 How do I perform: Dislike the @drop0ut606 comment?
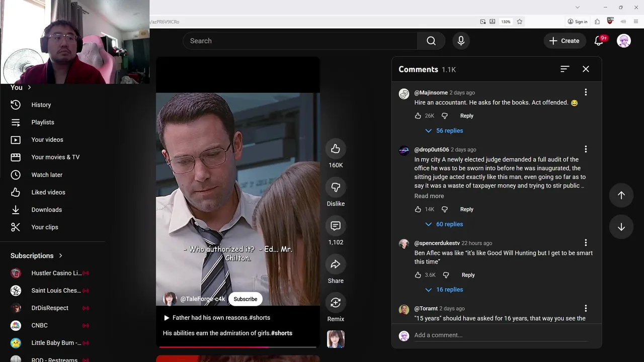click(444, 209)
